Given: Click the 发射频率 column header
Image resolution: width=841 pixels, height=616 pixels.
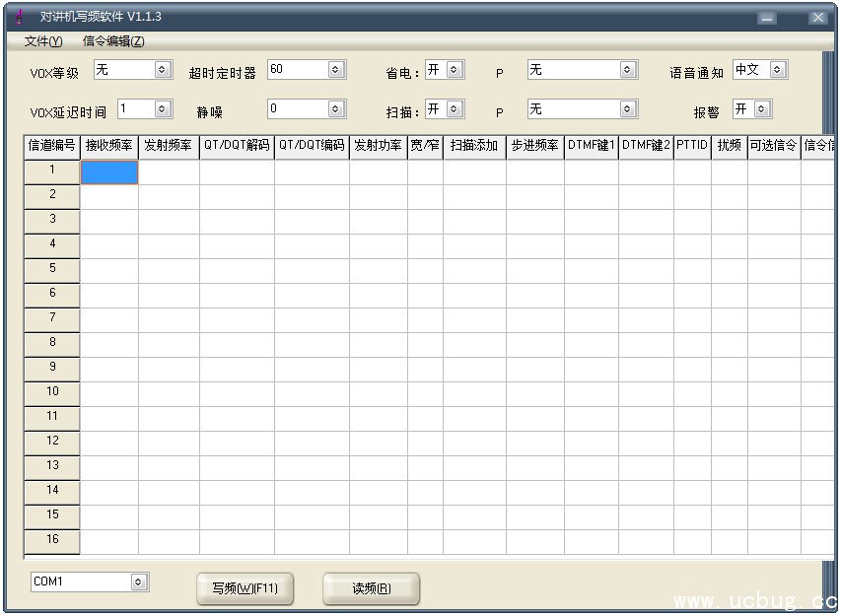Looking at the screenshot, I should pyautogui.click(x=168, y=146).
